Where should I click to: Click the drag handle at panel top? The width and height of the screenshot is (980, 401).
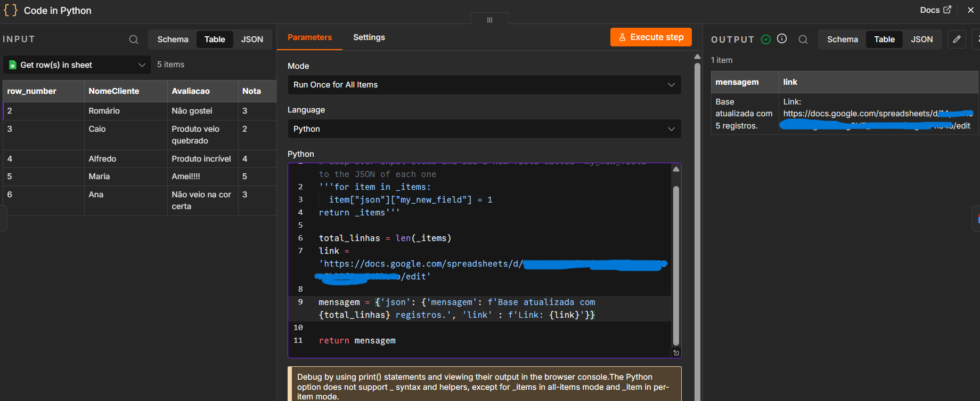[489, 20]
